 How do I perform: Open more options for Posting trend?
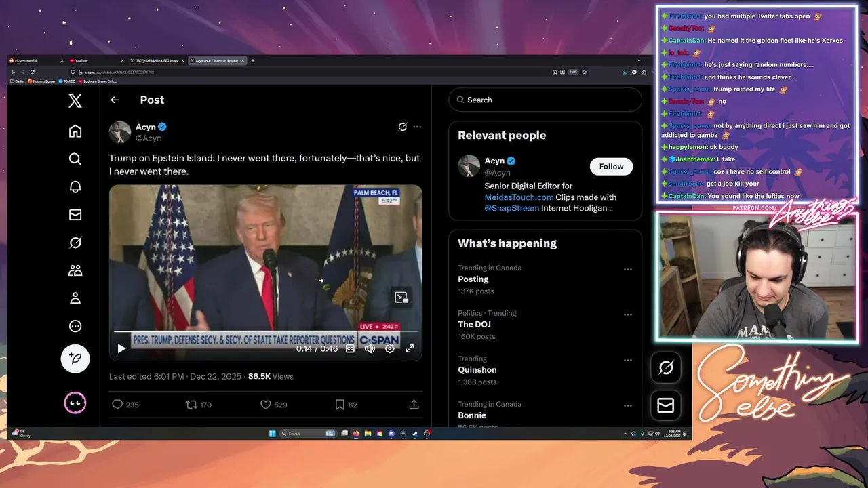pos(628,269)
